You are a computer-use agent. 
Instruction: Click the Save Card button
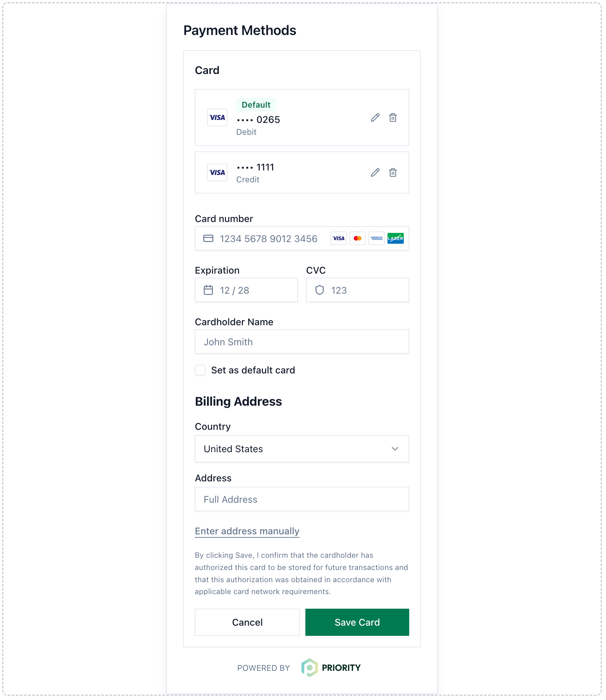pos(357,622)
